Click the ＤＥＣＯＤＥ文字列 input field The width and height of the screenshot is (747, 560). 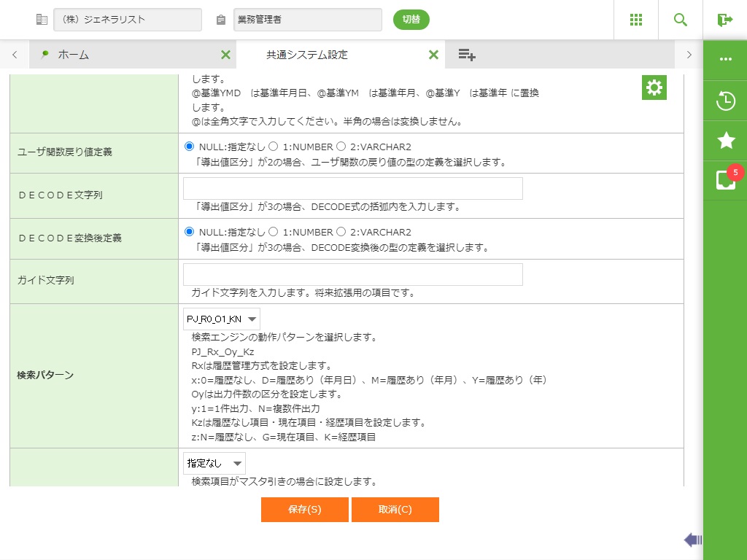352,188
